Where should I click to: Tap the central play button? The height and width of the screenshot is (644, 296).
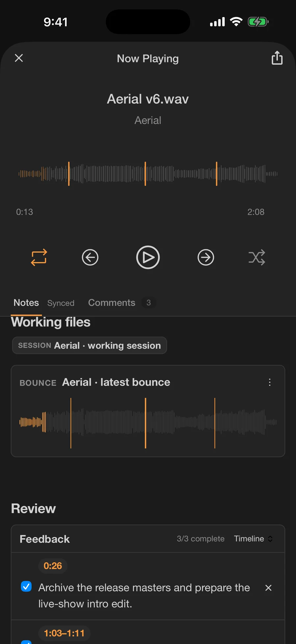click(x=148, y=257)
